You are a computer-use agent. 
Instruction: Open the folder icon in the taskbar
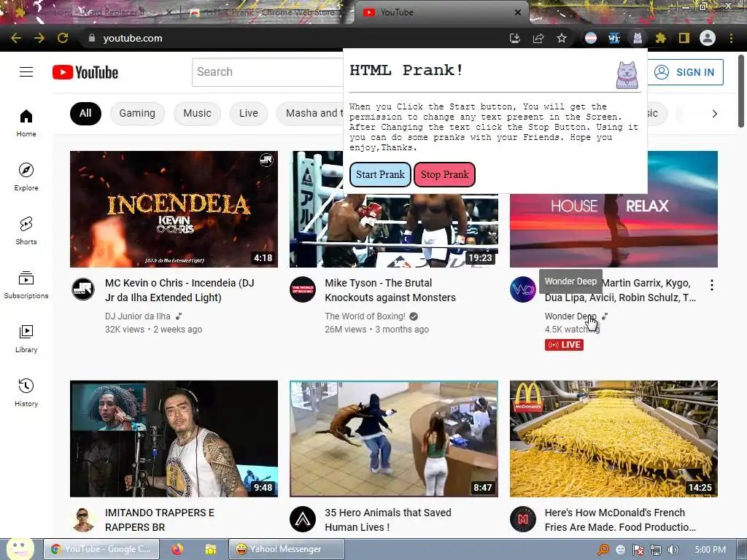210,550
